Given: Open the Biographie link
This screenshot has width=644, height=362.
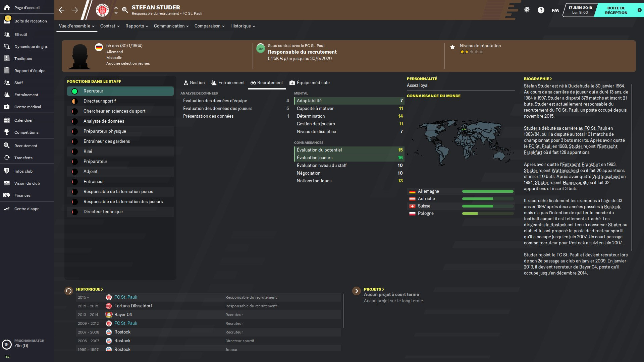Looking at the screenshot, I should point(537,79).
